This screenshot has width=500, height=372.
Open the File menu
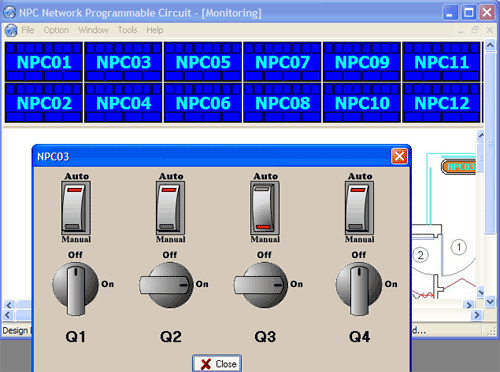click(x=28, y=30)
